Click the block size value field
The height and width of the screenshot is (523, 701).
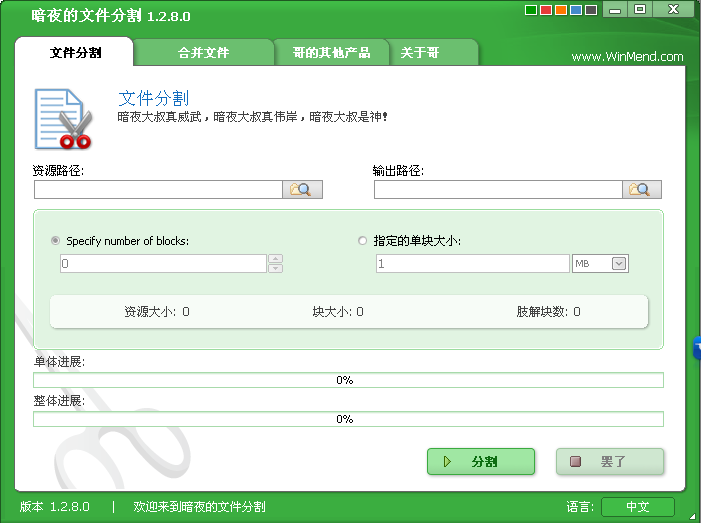[x=473, y=263]
